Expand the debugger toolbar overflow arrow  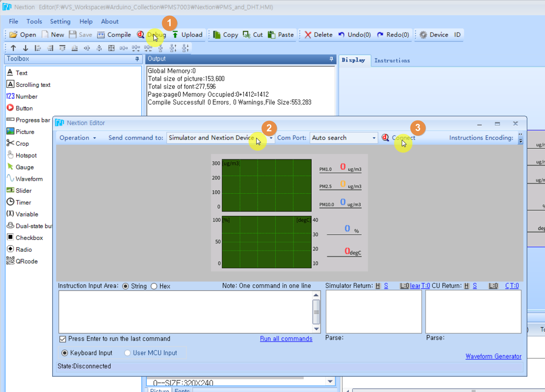(521, 138)
